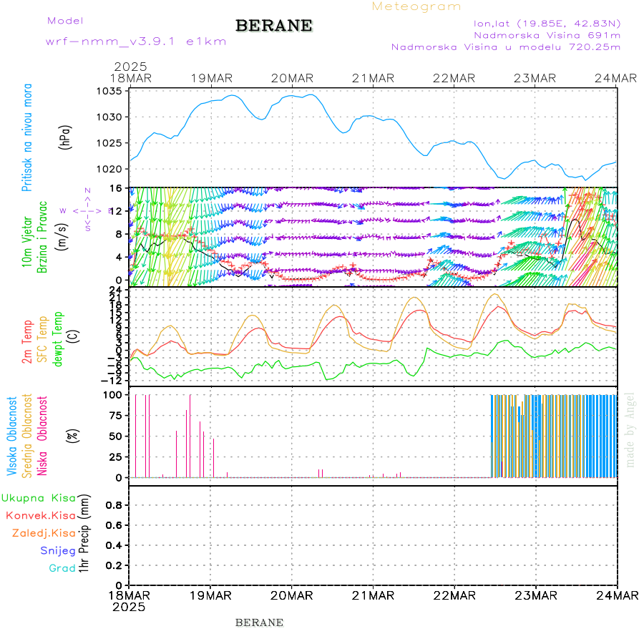Select the 16 tick on the wind speed axis
This screenshot has height=644, width=644.
click(x=116, y=188)
